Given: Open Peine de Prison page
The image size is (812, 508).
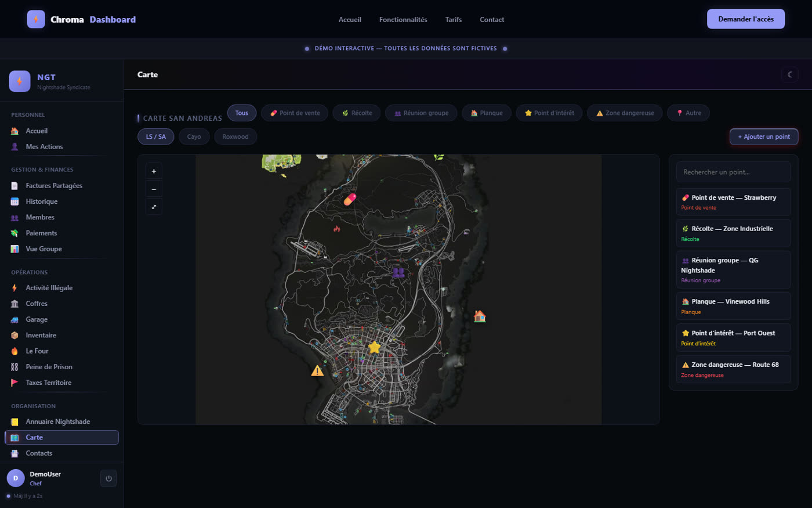Looking at the screenshot, I should tap(61, 367).
